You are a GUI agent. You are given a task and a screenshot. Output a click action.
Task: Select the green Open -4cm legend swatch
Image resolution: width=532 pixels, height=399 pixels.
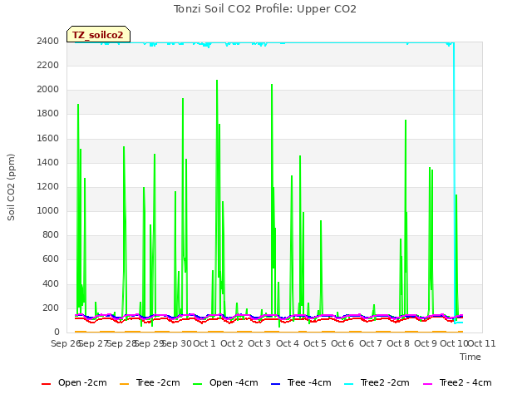coord(198,384)
